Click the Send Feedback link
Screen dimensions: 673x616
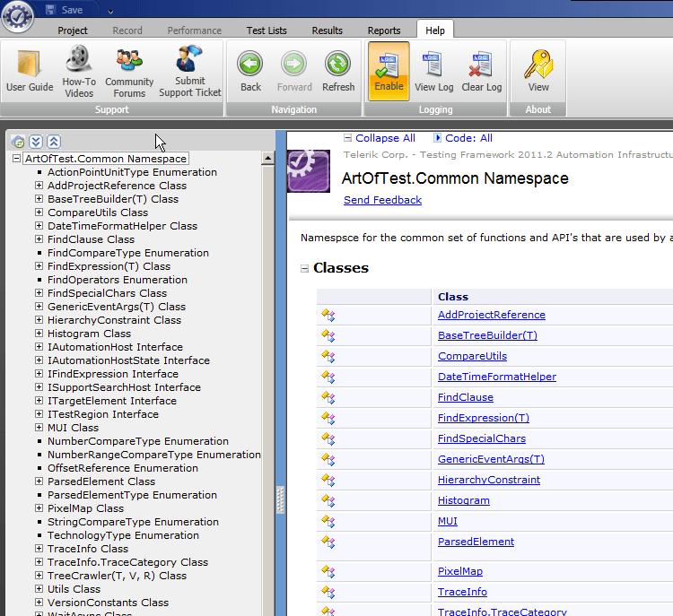click(382, 200)
